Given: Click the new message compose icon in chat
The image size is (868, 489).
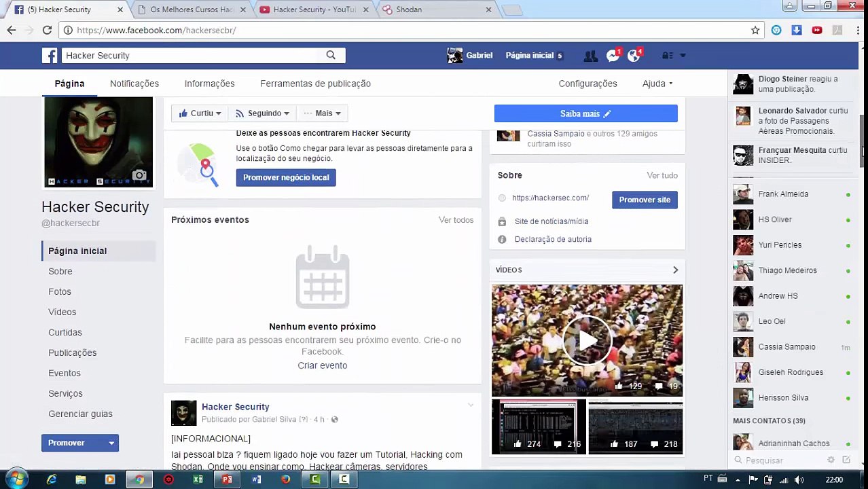Looking at the screenshot, I should (x=846, y=460).
